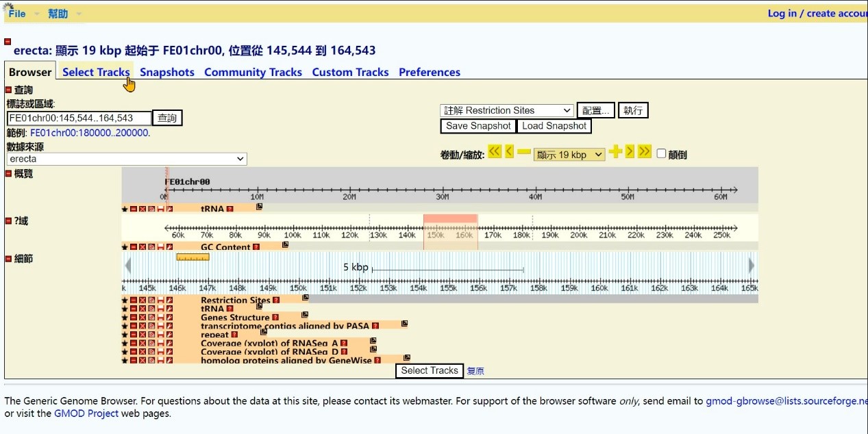Zoom in with the yellow plus icon
The image size is (868, 434).
click(x=615, y=152)
